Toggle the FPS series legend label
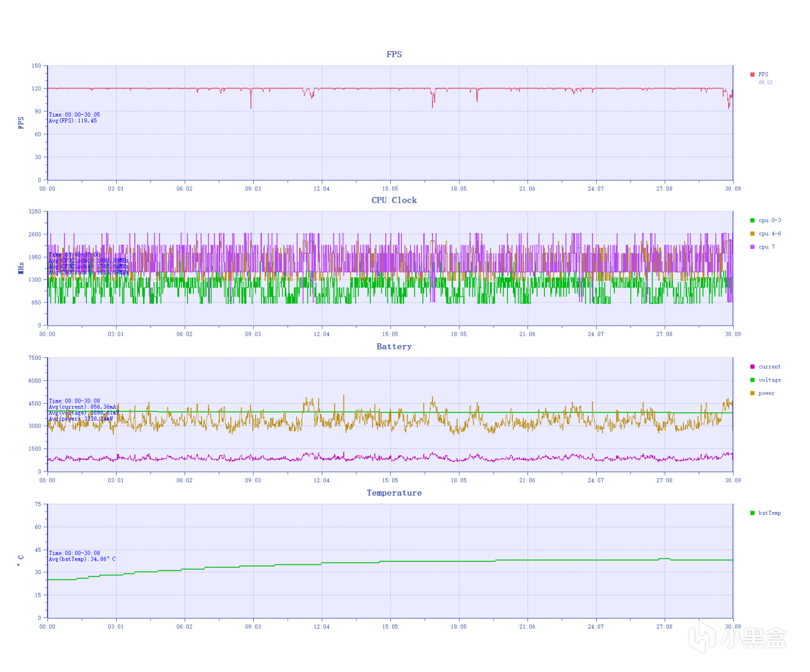 (763, 74)
